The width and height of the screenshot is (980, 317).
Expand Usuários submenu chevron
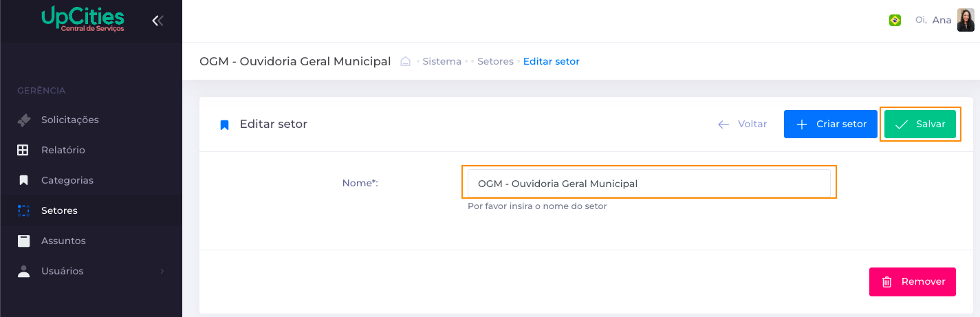pos(162,271)
